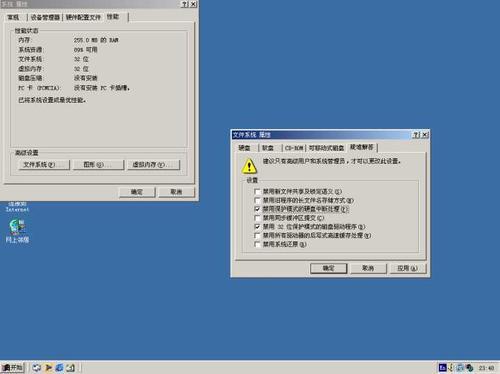The image size is (500, 374).
Task: Switch to the 硬盘 tab
Action: (x=245, y=148)
